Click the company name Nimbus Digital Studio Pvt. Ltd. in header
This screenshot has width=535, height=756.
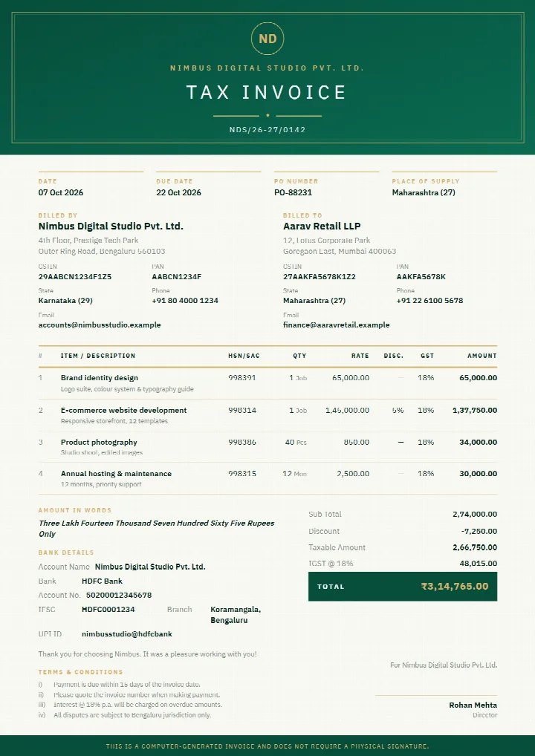267,68
